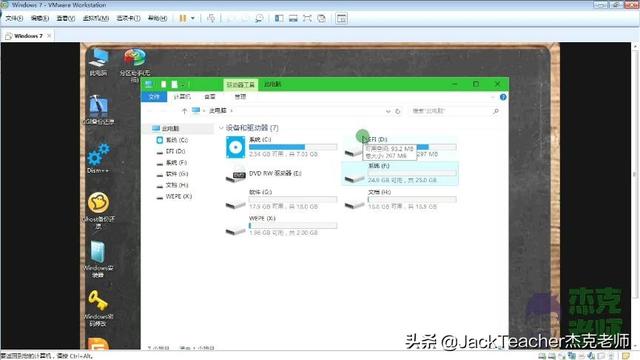Open the Explorer 查看 ribbon tab
Image resolution: width=640 pixels, height=360 pixels.
(x=210, y=97)
